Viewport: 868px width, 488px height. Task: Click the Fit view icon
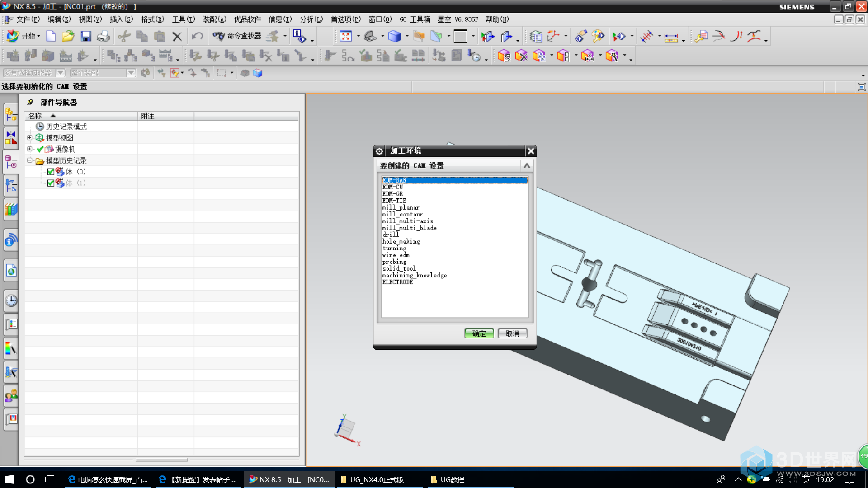(345, 36)
